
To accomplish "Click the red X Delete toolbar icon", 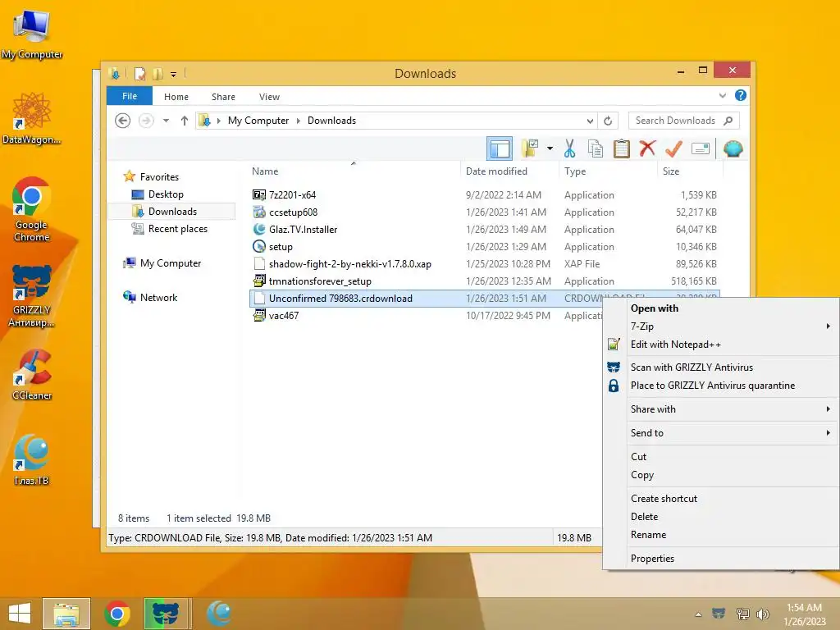I will click(x=648, y=148).
